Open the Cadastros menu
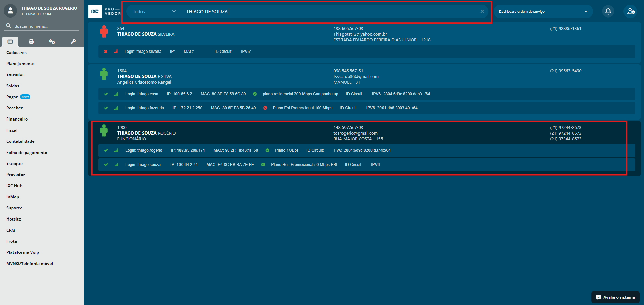644x305 pixels. tap(16, 53)
